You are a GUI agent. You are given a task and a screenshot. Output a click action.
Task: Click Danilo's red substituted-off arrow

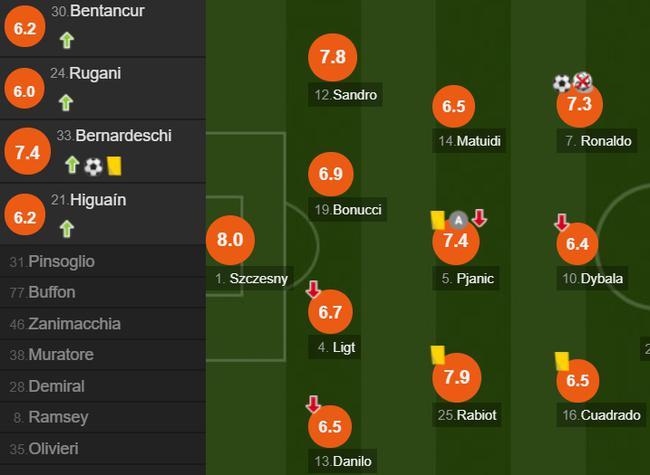pyautogui.click(x=313, y=404)
